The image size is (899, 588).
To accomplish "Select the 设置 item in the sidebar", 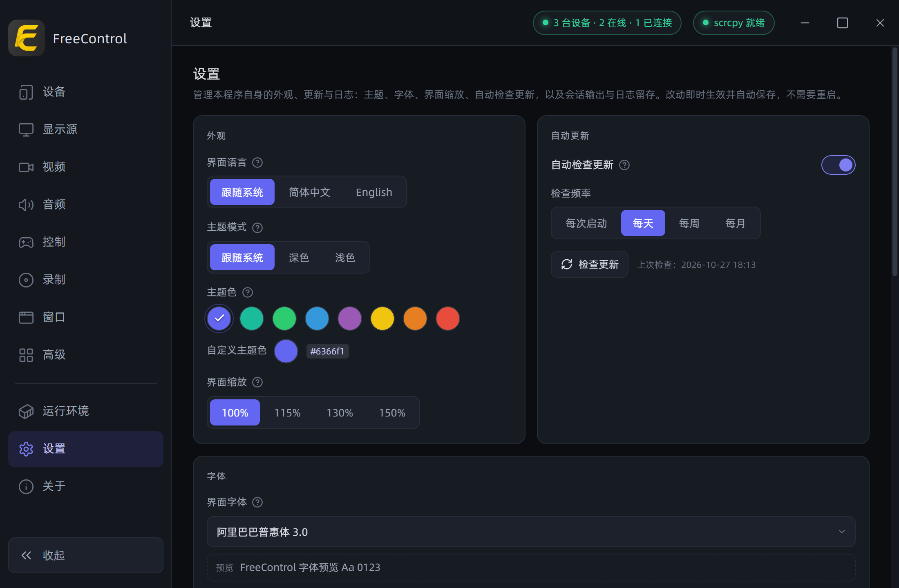I will pyautogui.click(x=86, y=449).
